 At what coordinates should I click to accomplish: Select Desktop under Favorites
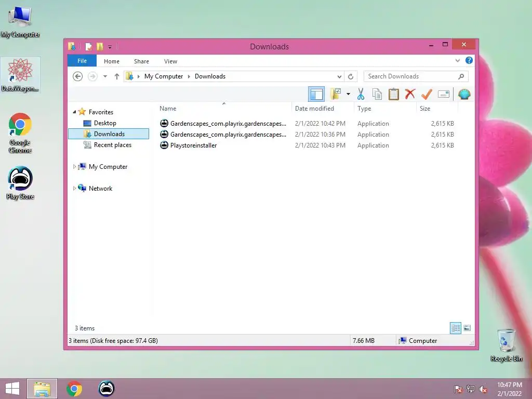pos(105,123)
